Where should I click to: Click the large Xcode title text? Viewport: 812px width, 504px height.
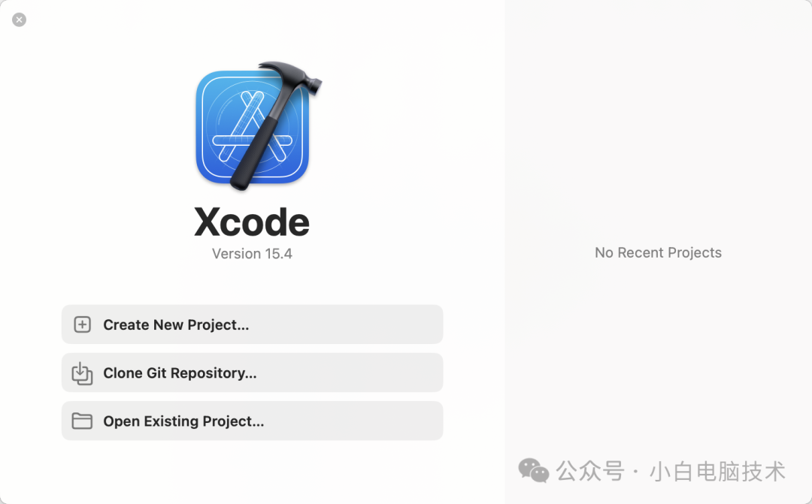252,222
